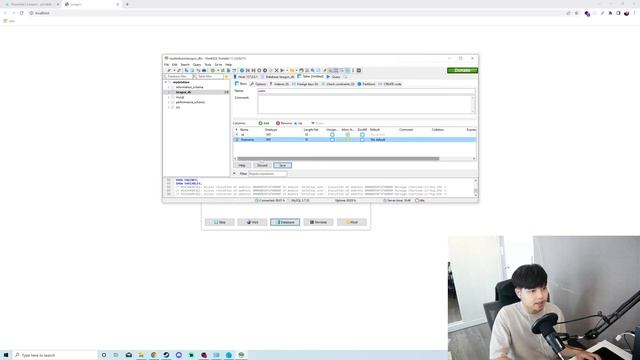
Task: Open Task View from the taskbar
Action: pos(116,355)
